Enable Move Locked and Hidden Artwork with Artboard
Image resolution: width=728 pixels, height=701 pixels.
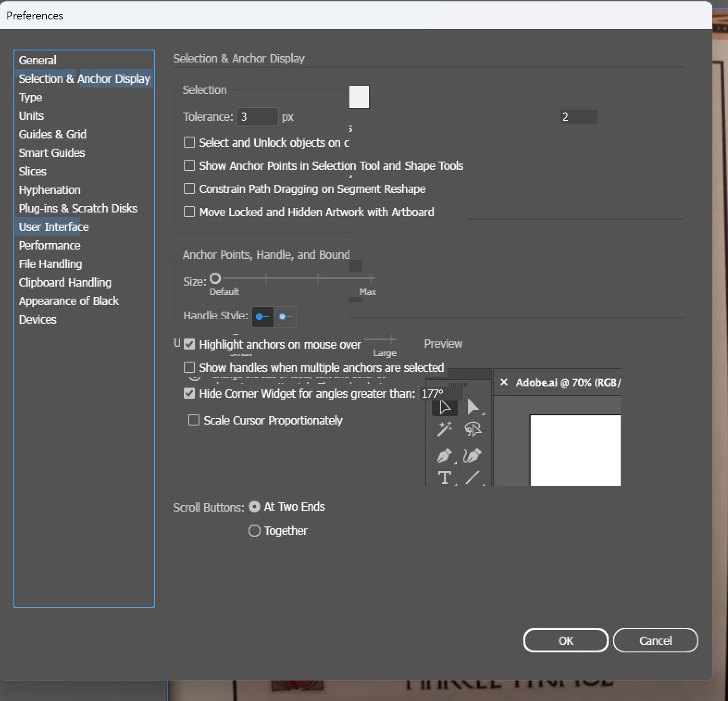click(189, 212)
